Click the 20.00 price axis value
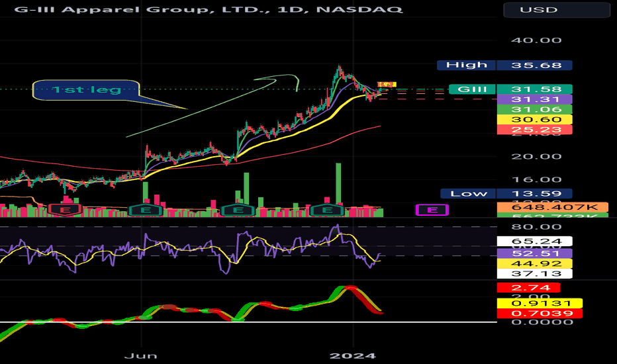The width and height of the screenshot is (617, 364). coord(536,157)
